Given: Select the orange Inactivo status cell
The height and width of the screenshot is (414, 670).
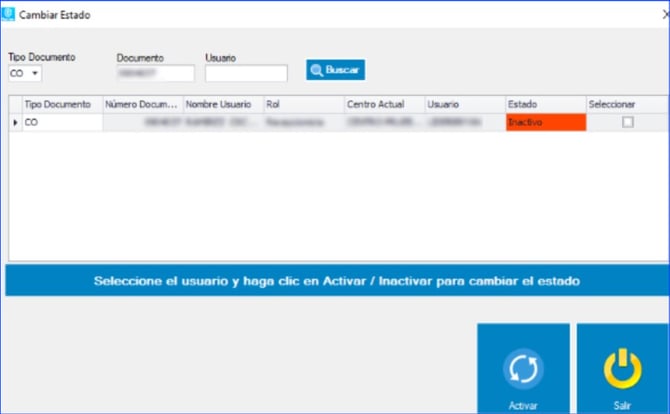Looking at the screenshot, I should (545, 122).
